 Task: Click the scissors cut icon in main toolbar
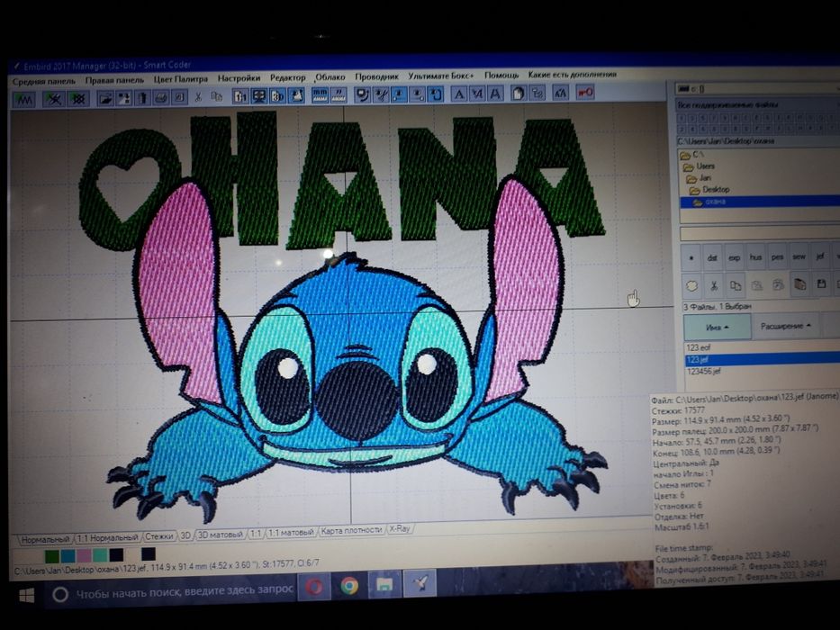(198, 97)
